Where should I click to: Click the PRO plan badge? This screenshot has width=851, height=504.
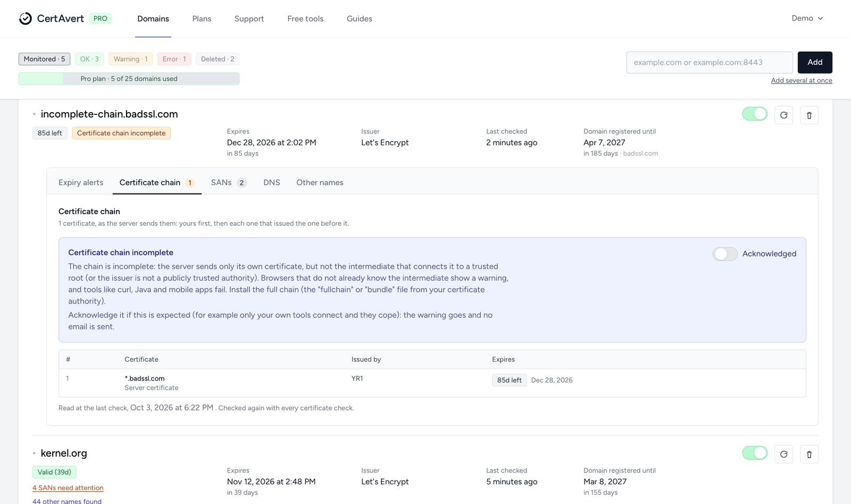[100, 19]
